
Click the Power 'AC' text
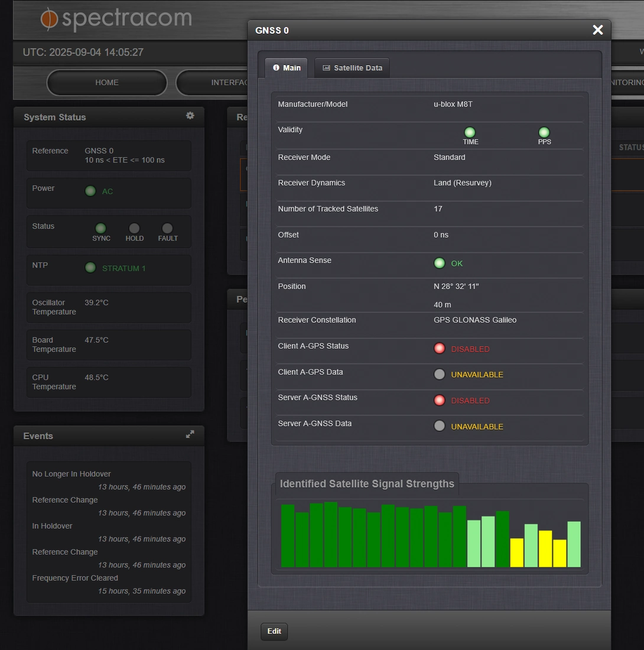(x=108, y=191)
